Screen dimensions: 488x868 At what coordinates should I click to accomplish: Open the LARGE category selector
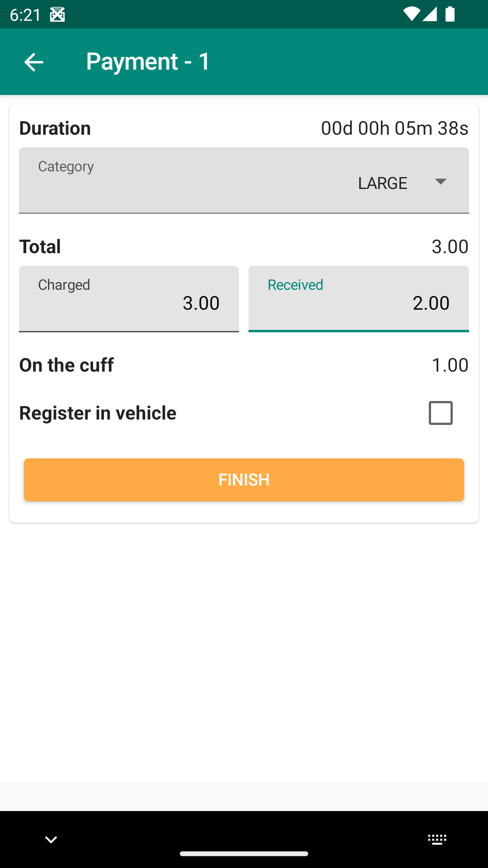tap(383, 183)
